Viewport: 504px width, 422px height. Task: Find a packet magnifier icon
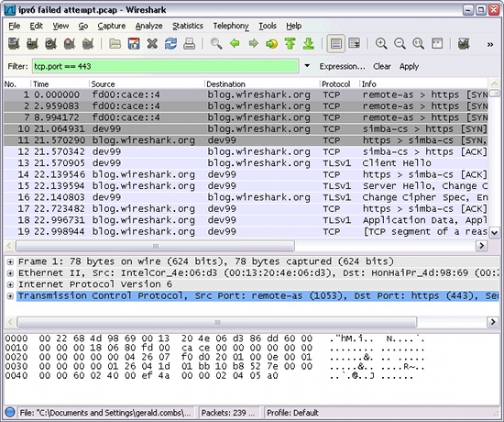click(x=216, y=43)
